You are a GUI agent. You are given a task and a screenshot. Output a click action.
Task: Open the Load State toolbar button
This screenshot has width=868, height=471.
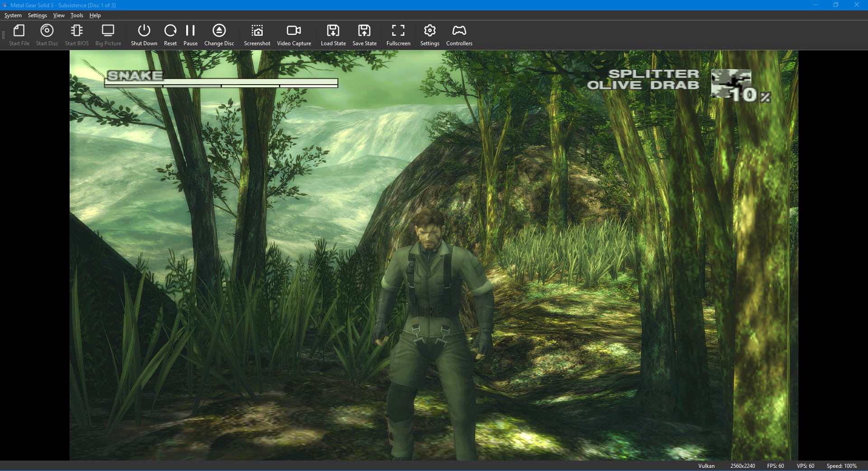click(333, 31)
